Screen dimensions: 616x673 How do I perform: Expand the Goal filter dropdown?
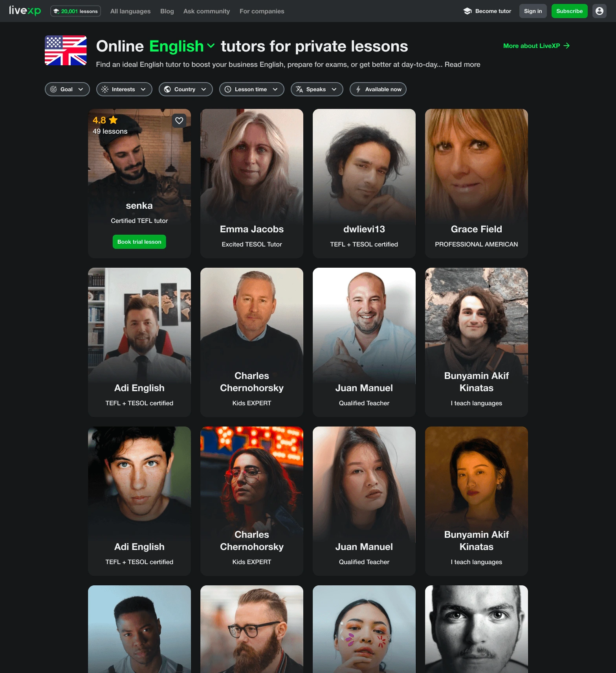click(67, 89)
